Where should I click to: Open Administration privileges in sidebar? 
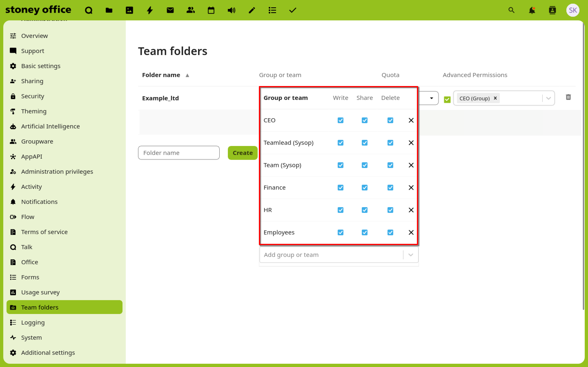click(x=57, y=172)
